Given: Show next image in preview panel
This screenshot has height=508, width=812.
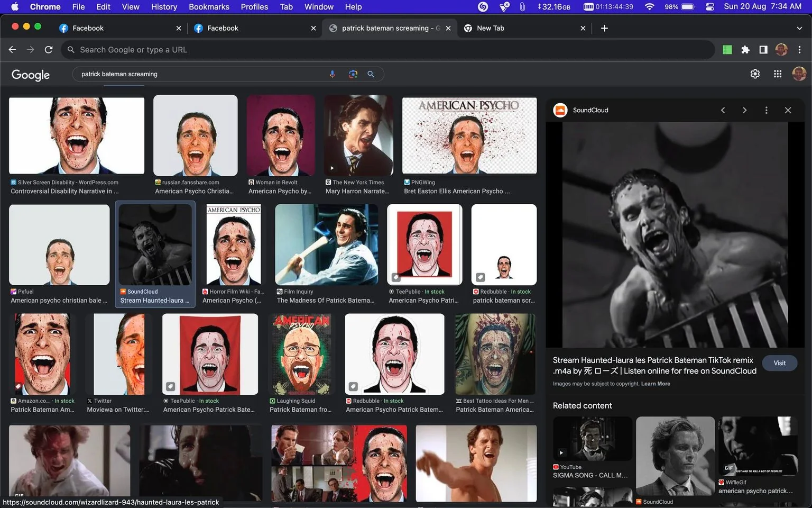Looking at the screenshot, I should [x=744, y=110].
